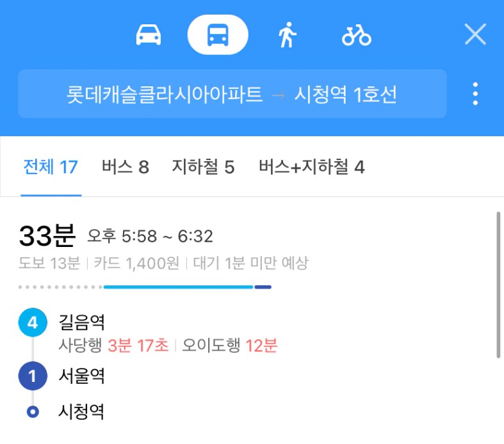Switch to bicycle directions icon
Image resolution: width=504 pixels, height=444 pixels.
click(357, 36)
